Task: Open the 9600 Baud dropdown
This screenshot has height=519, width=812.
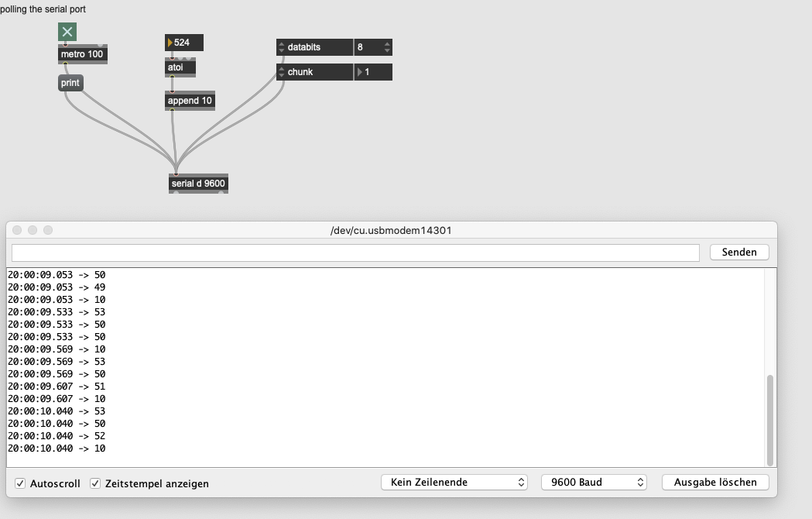Action: pos(594,482)
